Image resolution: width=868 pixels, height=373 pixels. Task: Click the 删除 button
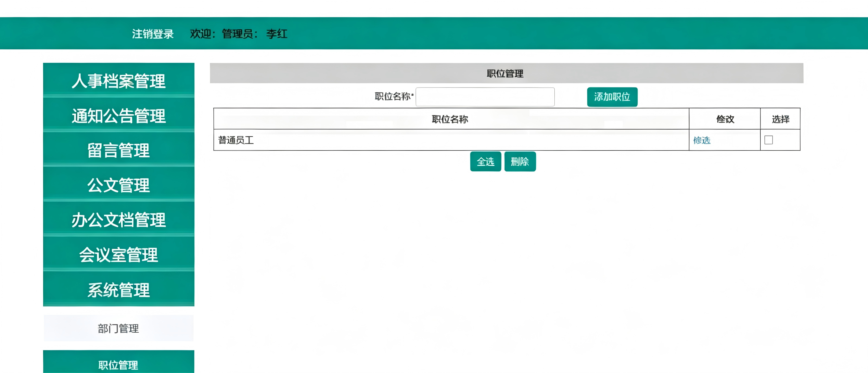[520, 162]
